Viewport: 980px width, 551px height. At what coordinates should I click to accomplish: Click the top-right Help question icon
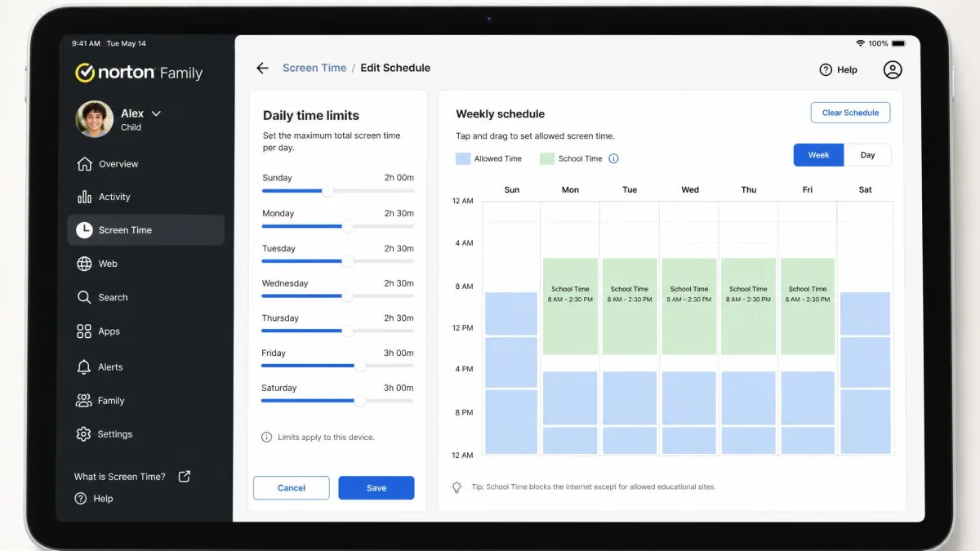(826, 70)
